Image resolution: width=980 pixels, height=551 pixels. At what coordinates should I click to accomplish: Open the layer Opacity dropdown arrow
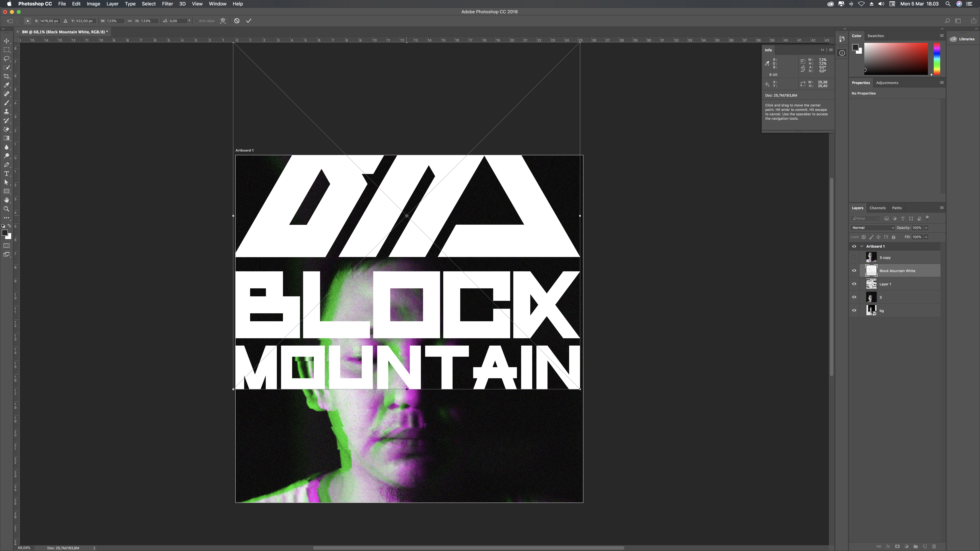pos(926,228)
